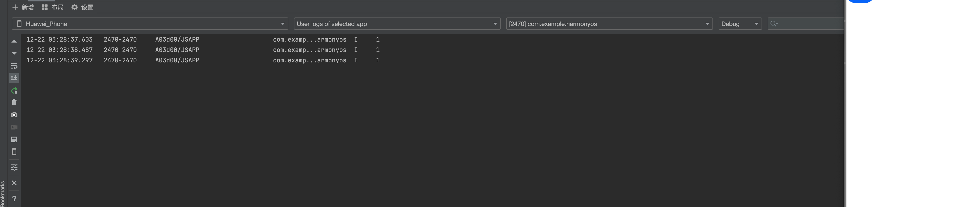Open help via question mark icon

coord(14,199)
